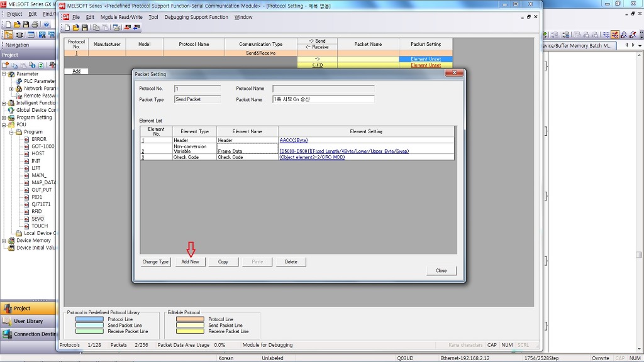Screen dimensions: 644x362
Task: Expand the Intelligent Function tree node
Action: pyautogui.click(x=4, y=103)
